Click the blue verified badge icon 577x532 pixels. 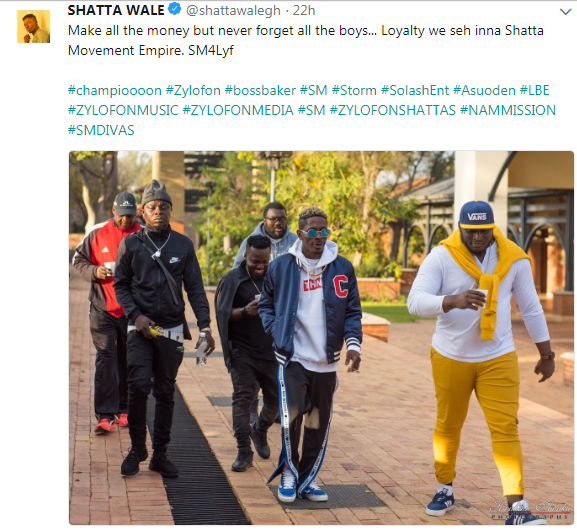coord(174,9)
